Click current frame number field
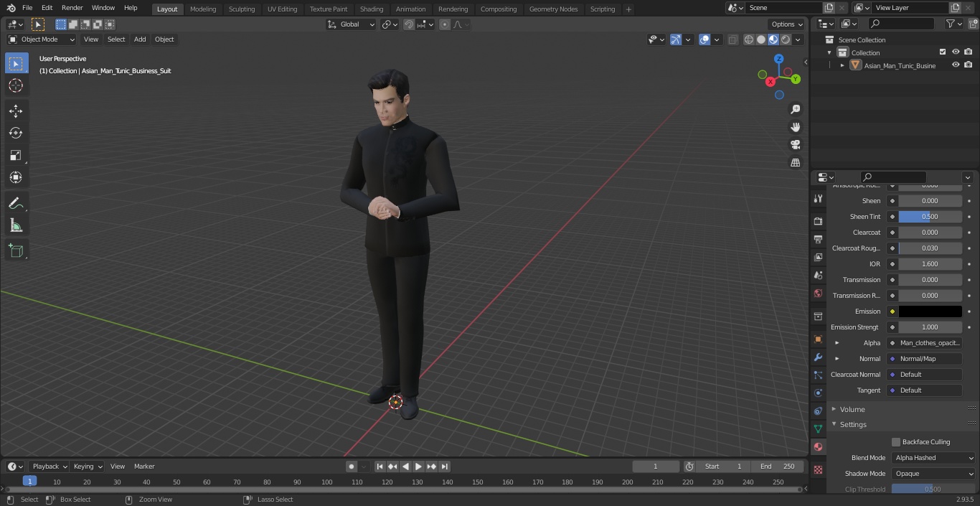The image size is (980, 506). tap(655, 467)
